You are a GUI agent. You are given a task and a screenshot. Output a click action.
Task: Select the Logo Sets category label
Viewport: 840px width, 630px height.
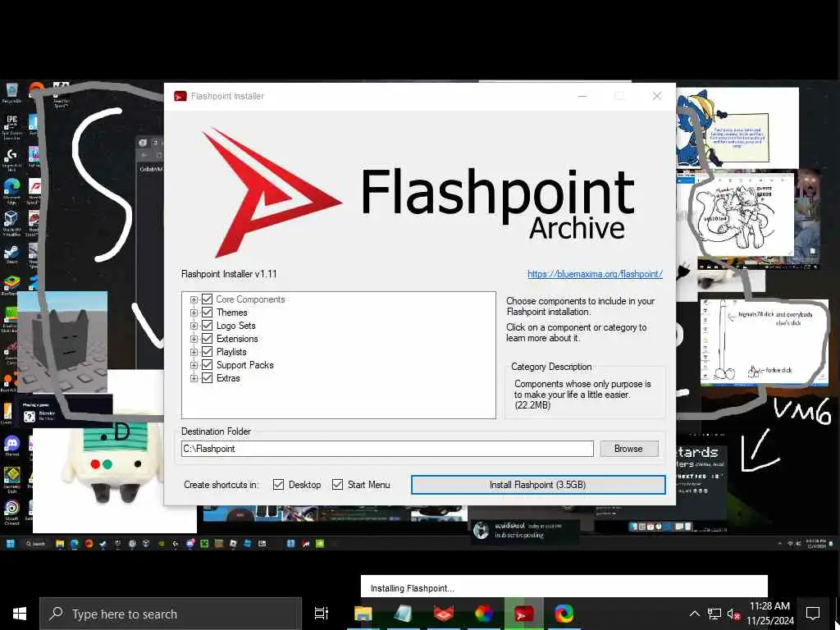236,326
